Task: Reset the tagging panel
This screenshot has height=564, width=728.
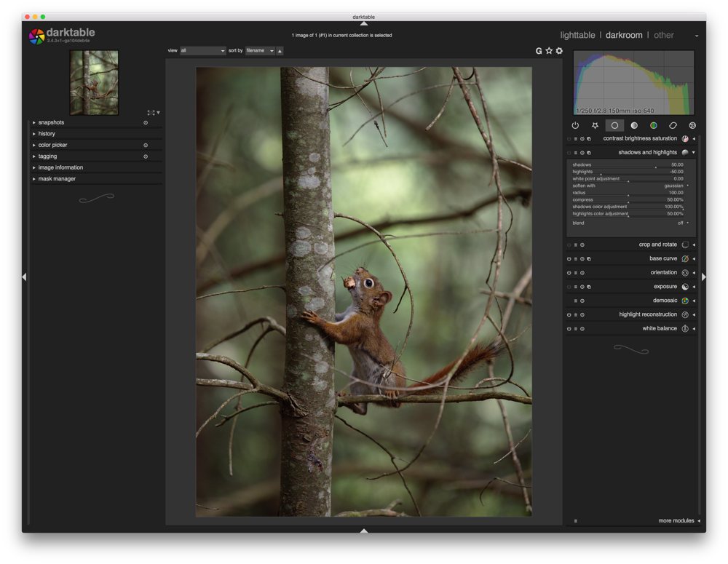Action: tap(146, 156)
